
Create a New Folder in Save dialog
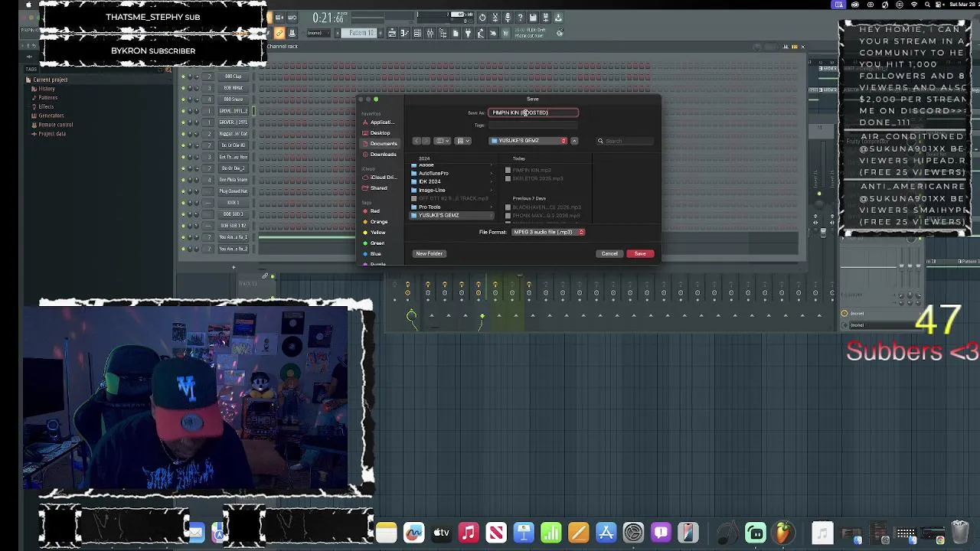[430, 253]
